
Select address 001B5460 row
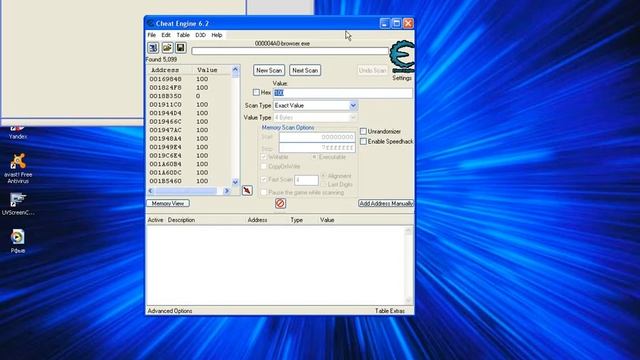coord(189,181)
